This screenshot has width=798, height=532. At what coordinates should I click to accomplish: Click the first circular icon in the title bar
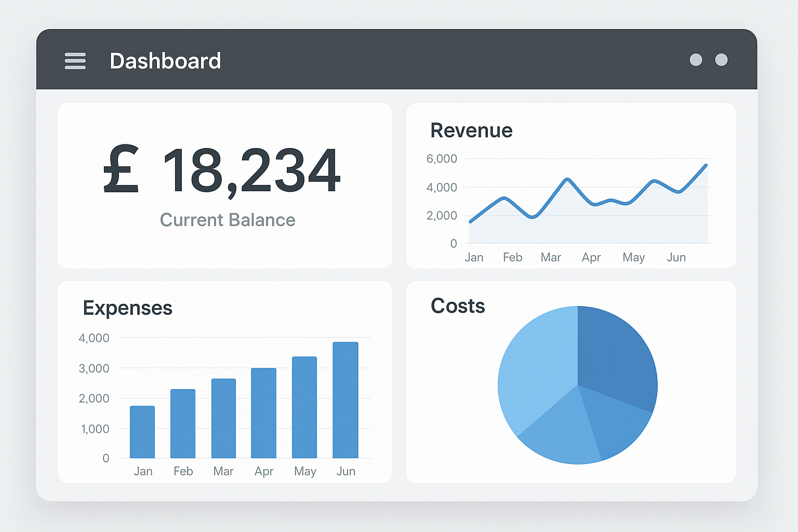pos(696,60)
